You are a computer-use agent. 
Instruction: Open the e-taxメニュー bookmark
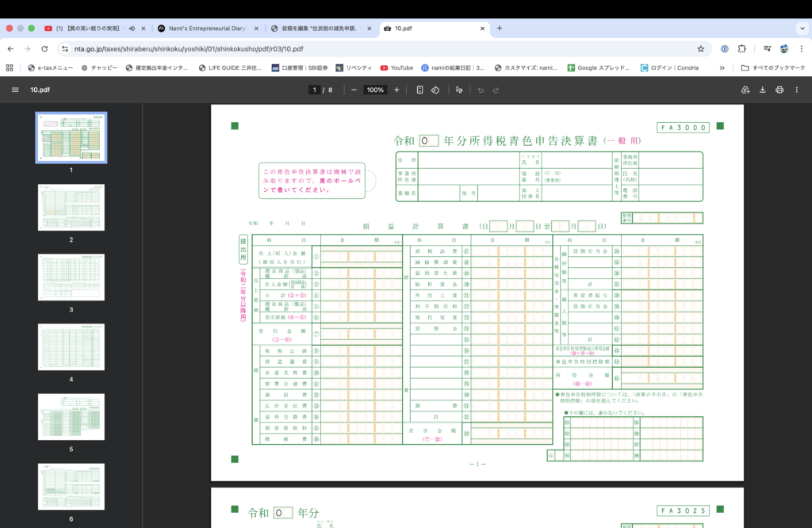point(50,67)
